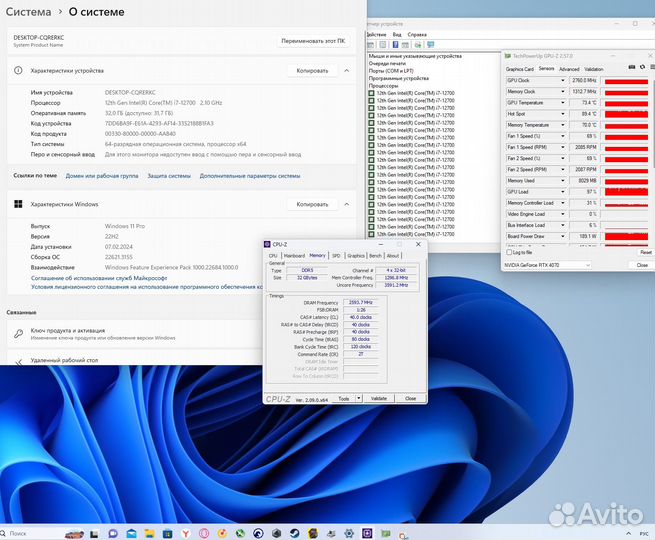
Task: Show hidden tray icons chevron
Action: [628, 533]
